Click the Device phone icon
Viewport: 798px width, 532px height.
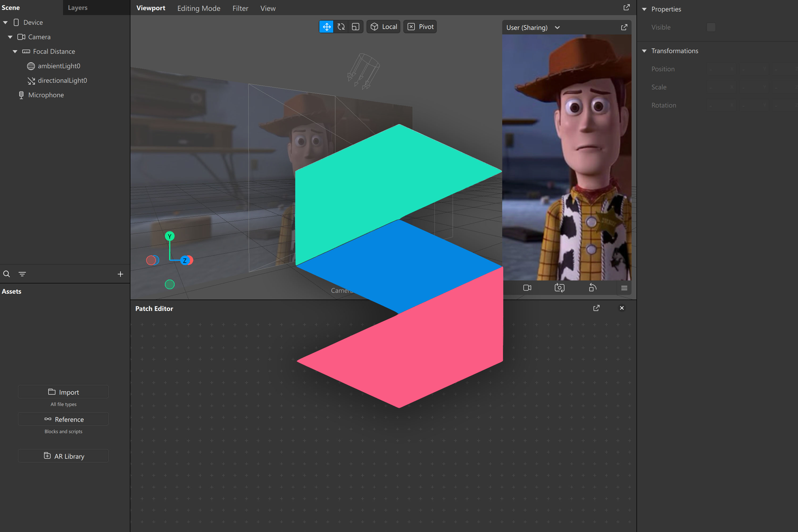[x=16, y=22]
